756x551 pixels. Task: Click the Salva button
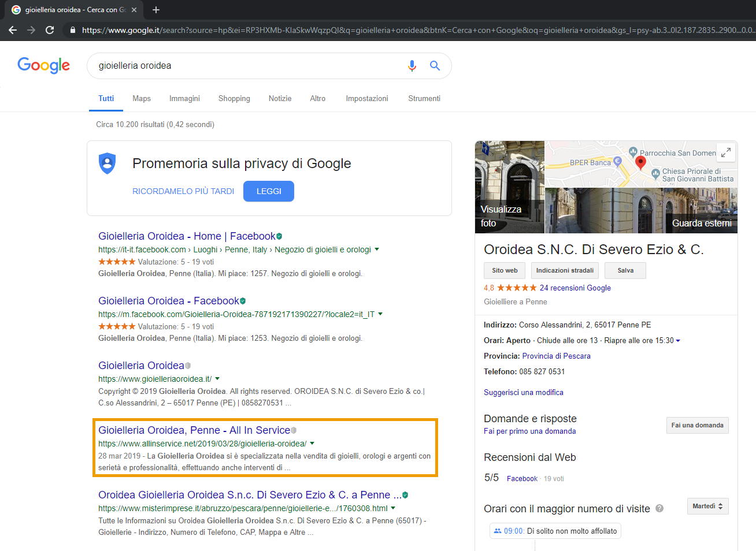[x=625, y=270]
